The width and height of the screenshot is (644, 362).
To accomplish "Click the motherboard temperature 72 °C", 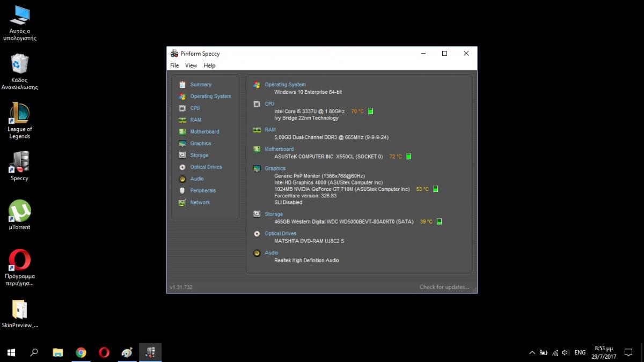I will [x=396, y=157].
